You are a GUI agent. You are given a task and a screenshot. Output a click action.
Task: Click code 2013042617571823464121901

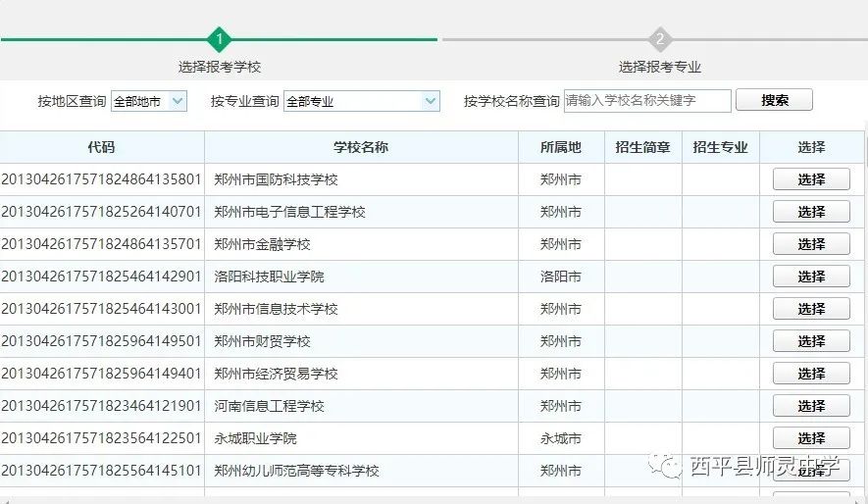pyautogui.click(x=101, y=406)
